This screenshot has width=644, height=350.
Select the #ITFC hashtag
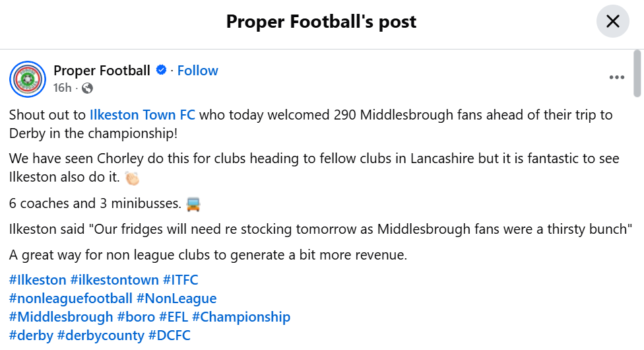coord(180,280)
